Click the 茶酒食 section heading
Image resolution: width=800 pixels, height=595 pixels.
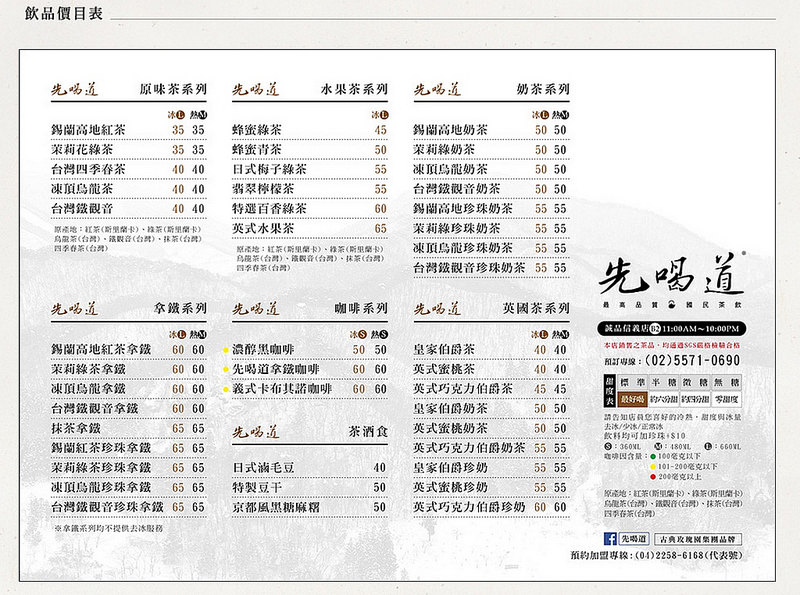pyautogui.click(x=368, y=432)
